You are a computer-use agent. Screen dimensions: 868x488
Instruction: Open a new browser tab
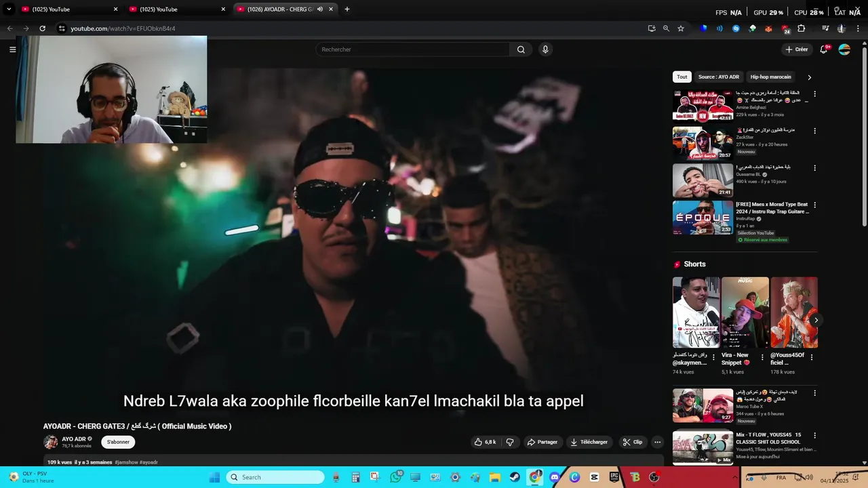point(347,9)
